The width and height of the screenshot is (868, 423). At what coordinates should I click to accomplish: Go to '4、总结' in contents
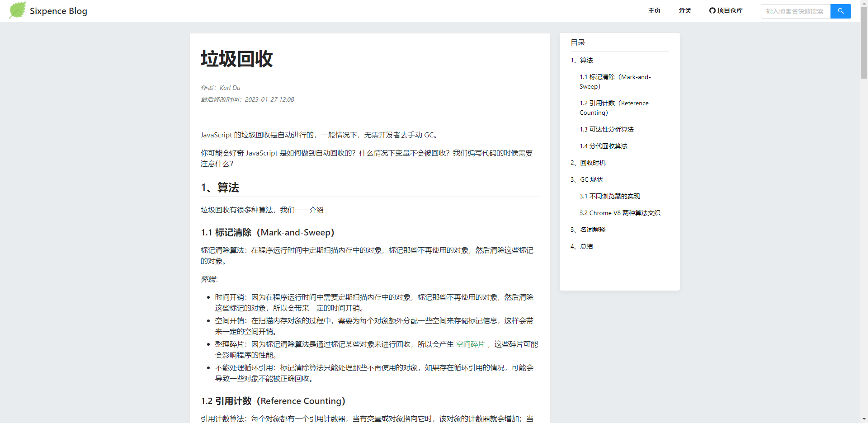582,246
